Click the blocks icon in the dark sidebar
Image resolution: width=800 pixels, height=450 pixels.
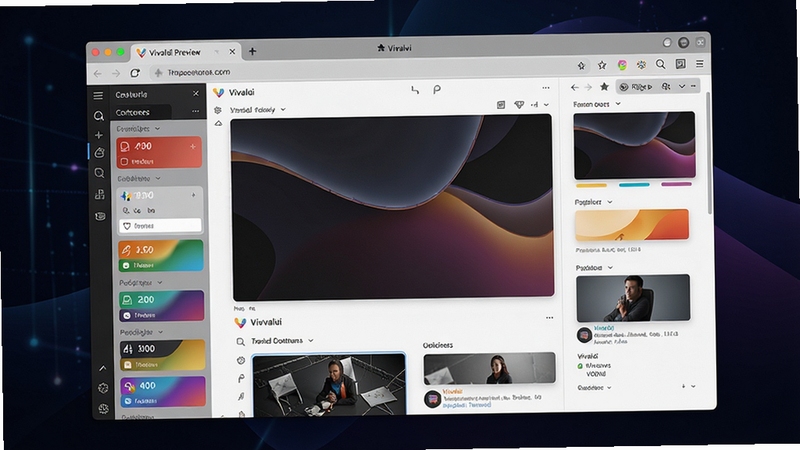(x=100, y=194)
